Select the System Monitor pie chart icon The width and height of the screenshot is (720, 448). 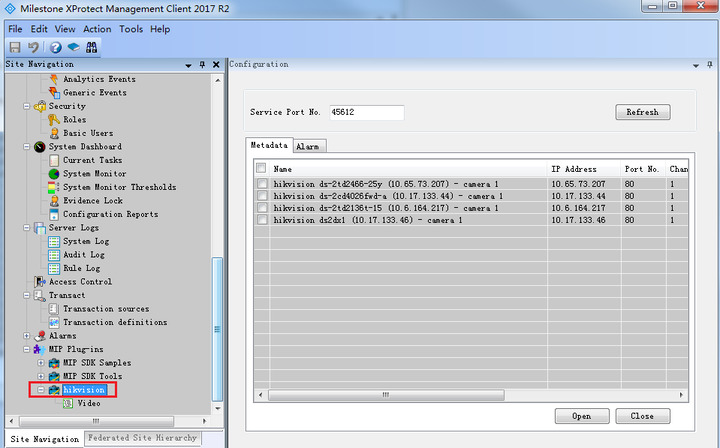click(54, 174)
